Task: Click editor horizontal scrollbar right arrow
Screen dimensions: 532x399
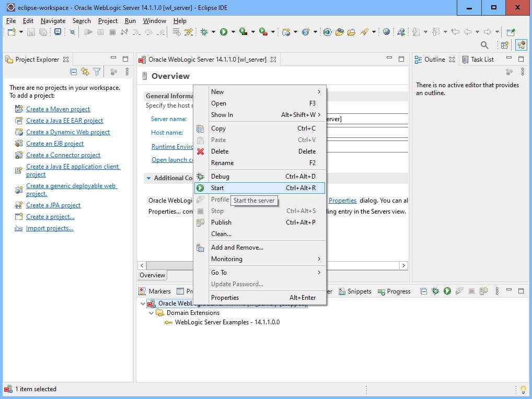Action: click(403, 266)
